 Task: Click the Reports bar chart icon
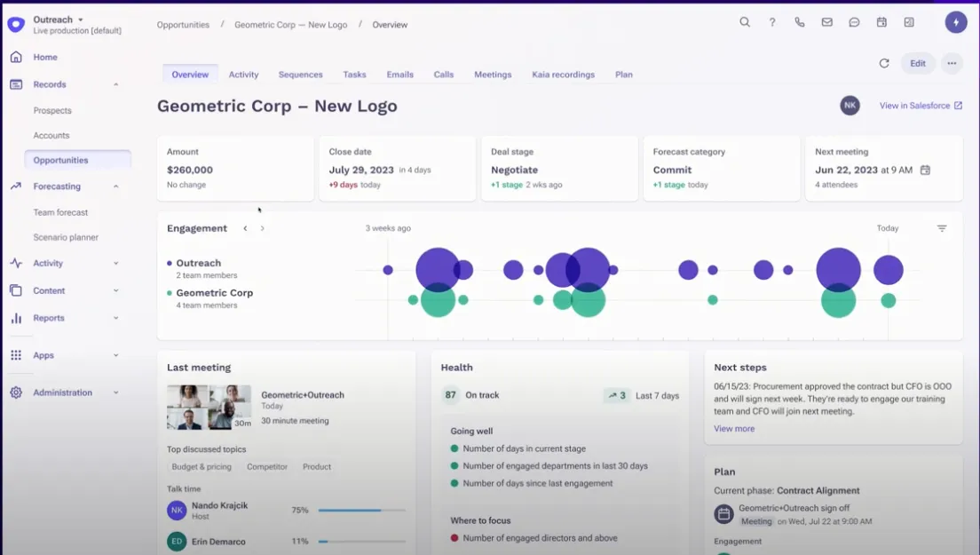tap(16, 318)
